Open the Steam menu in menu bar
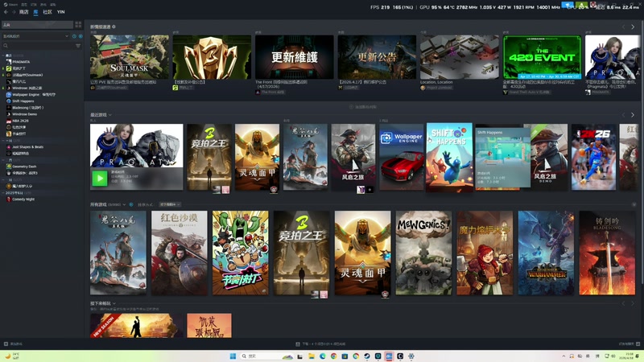Image resolution: width=644 pixels, height=362 pixels. pos(10,5)
